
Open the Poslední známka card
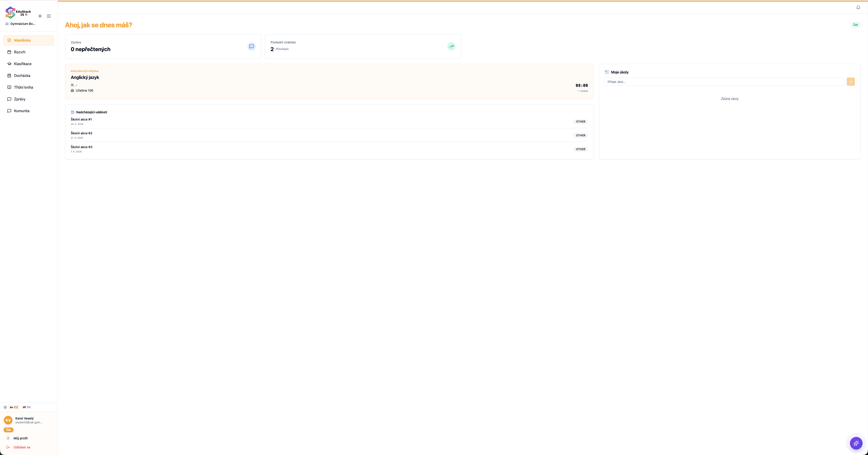point(363,47)
